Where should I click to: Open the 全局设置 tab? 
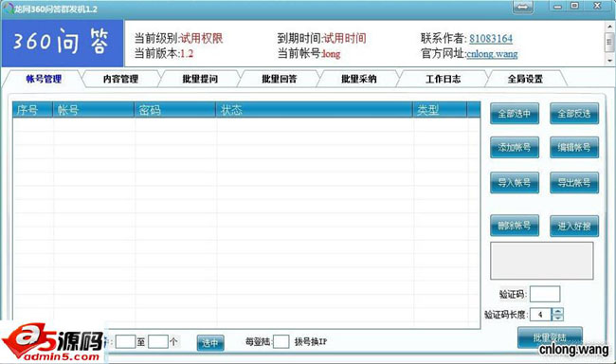click(525, 79)
